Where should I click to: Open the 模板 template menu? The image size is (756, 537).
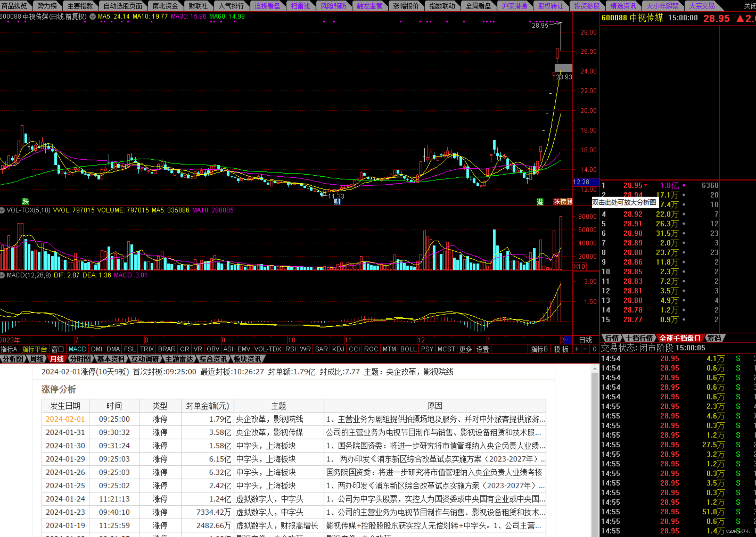pos(561,349)
